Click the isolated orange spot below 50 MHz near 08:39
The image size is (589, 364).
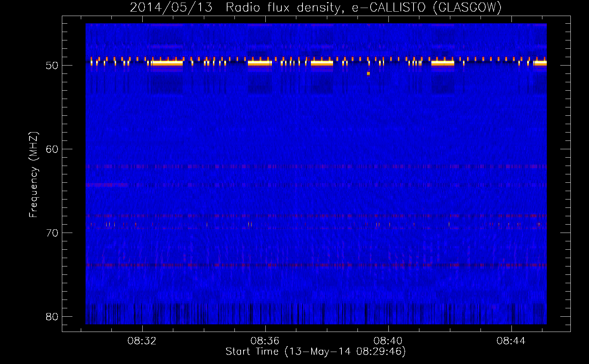[x=368, y=74]
